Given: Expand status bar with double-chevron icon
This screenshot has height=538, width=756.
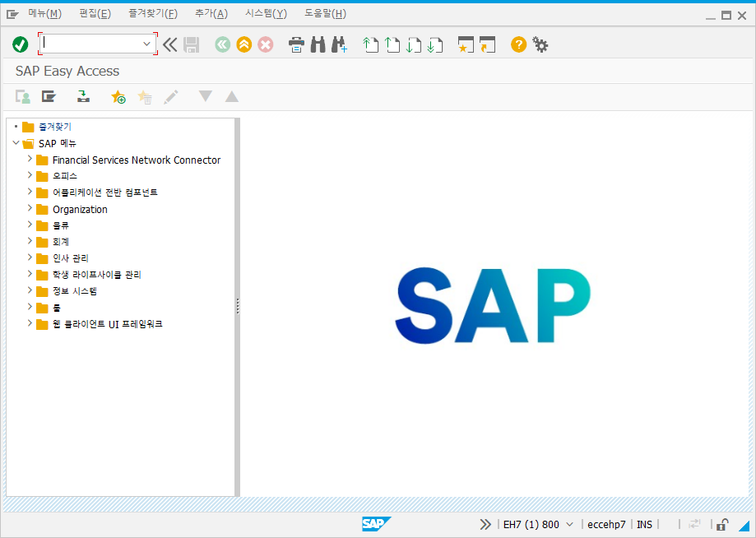Looking at the screenshot, I should 485,525.
